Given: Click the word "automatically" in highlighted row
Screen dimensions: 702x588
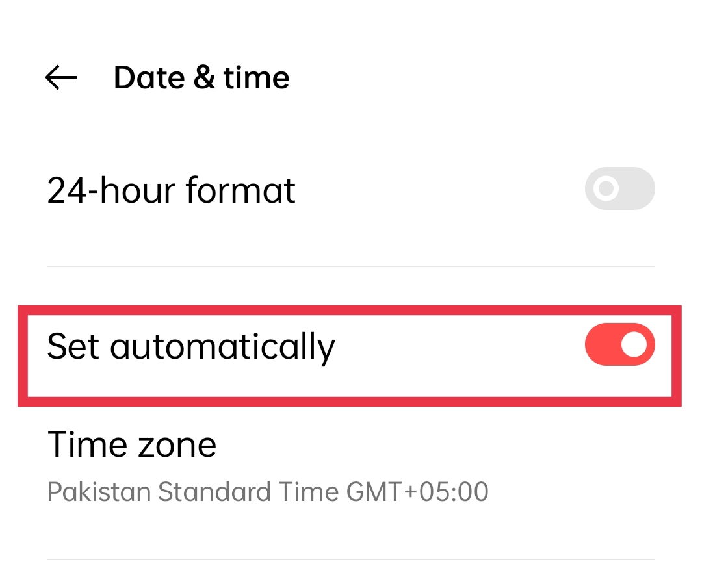Looking at the screenshot, I should pos(222,347).
